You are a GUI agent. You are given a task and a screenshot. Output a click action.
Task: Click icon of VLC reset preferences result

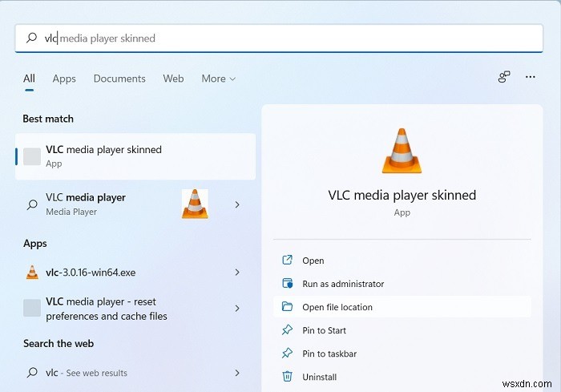(x=32, y=309)
